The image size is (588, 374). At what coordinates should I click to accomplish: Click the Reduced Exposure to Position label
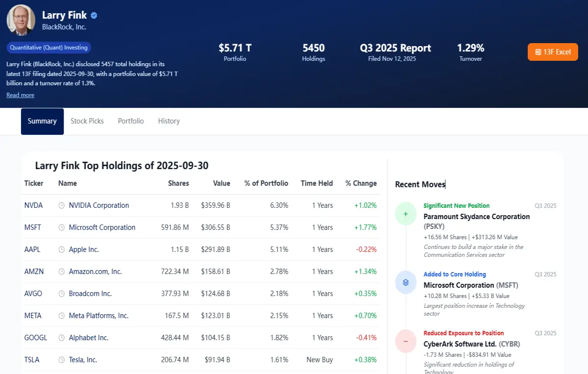(x=464, y=333)
